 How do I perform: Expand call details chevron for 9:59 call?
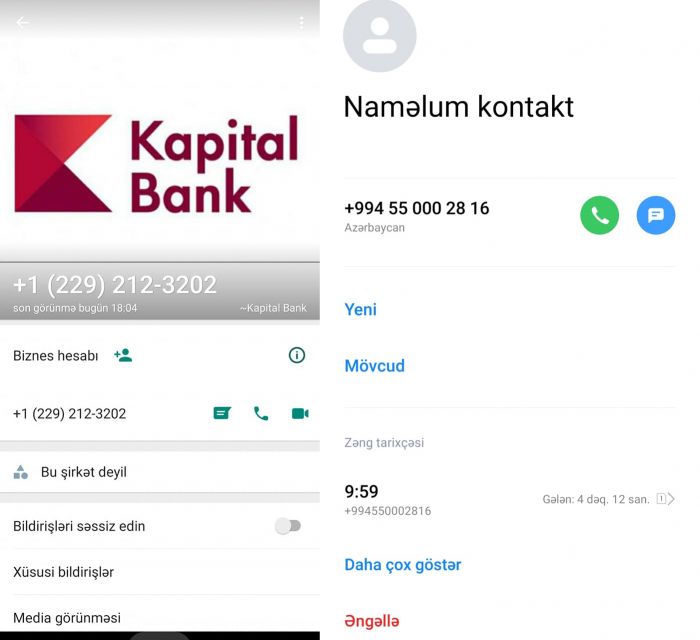pyautogui.click(x=671, y=499)
